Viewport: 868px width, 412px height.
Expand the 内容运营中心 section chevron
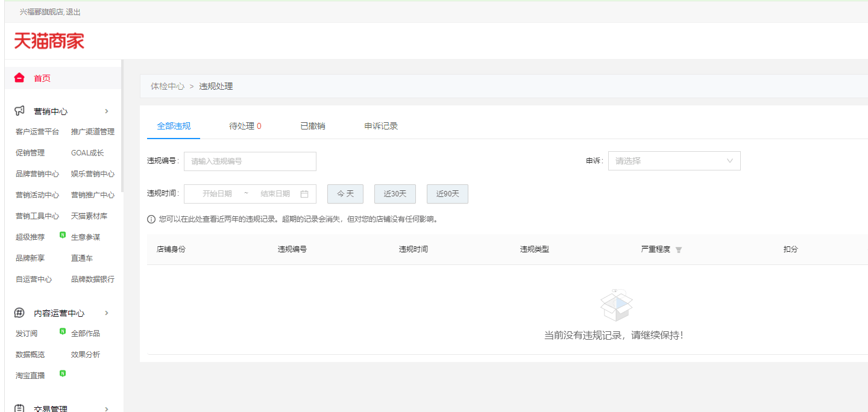click(107, 313)
